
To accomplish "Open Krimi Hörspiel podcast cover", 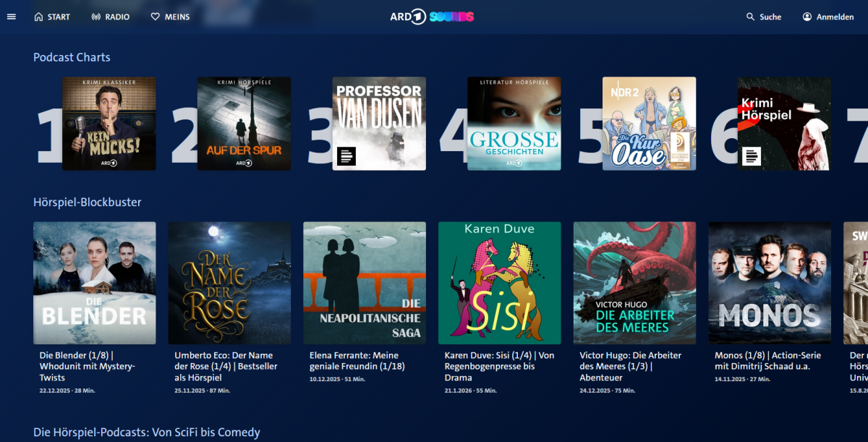I will (784, 124).
